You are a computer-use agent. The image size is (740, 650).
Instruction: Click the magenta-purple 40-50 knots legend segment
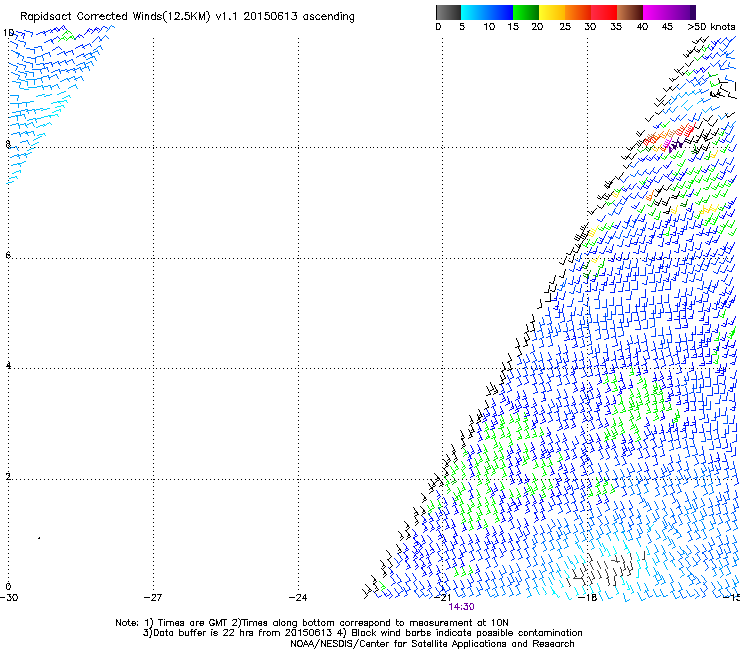tap(669, 12)
